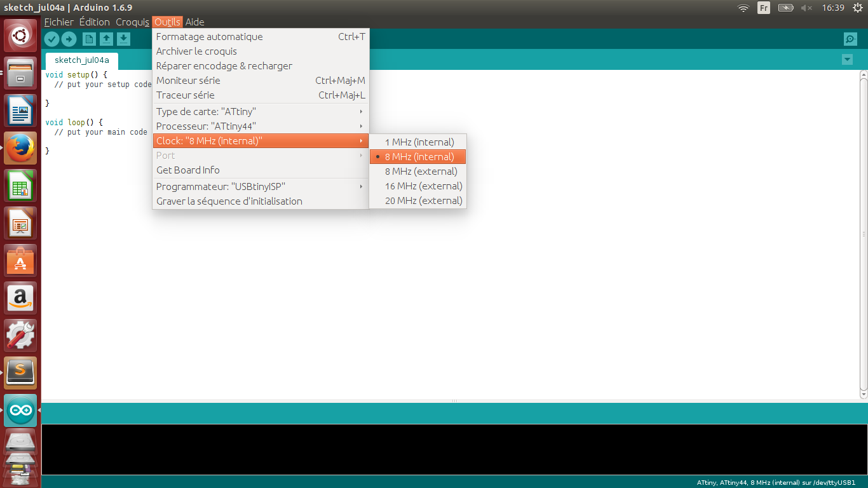The width and height of the screenshot is (868, 488).
Task: Click the Verify checkmark toolbar icon
Action: 52,39
